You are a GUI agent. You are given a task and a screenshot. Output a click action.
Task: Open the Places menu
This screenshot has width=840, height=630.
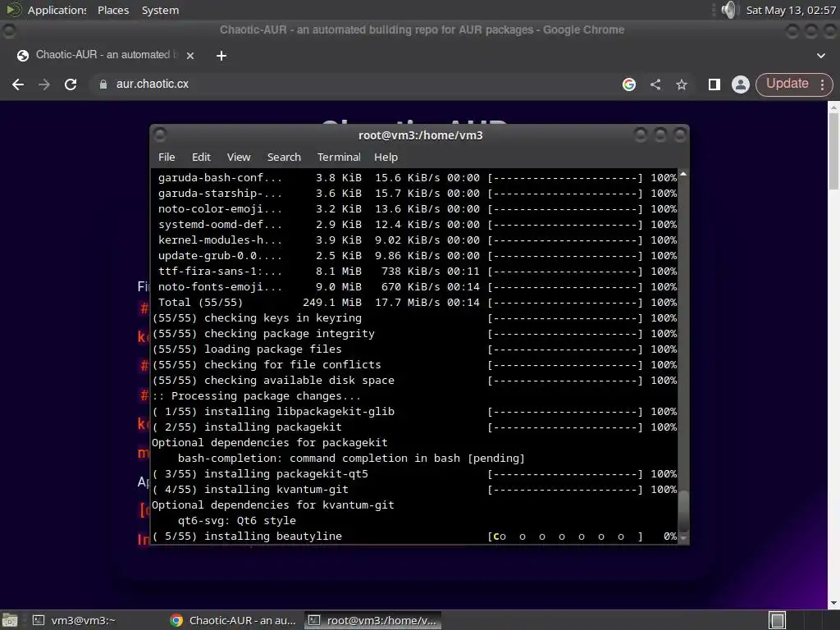point(113,10)
